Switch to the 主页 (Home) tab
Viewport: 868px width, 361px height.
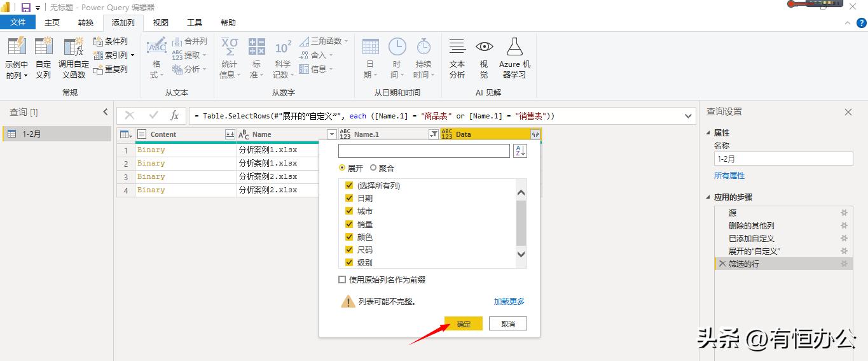click(x=52, y=22)
